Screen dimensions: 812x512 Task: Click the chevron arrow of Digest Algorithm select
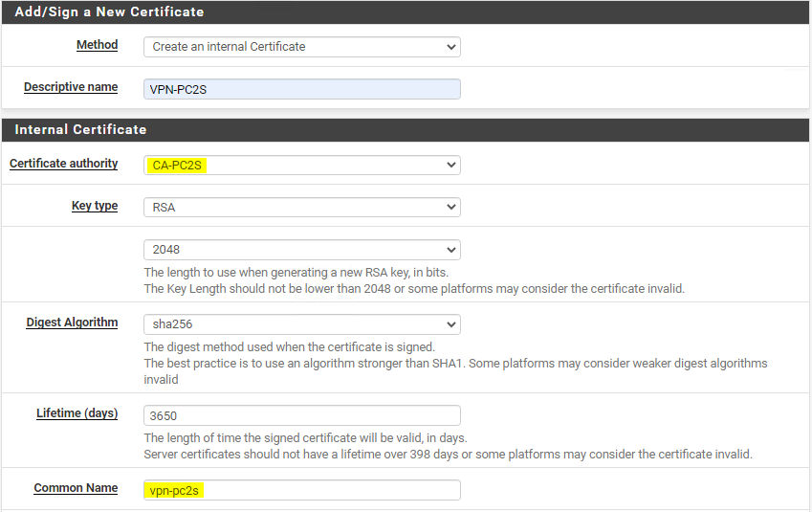[x=451, y=324]
